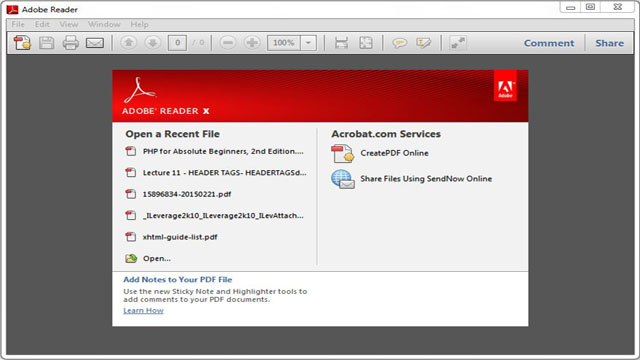This screenshot has height=360, width=640.
Task: Go to previous page with up arrow
Action: click(x=129, y=42)
